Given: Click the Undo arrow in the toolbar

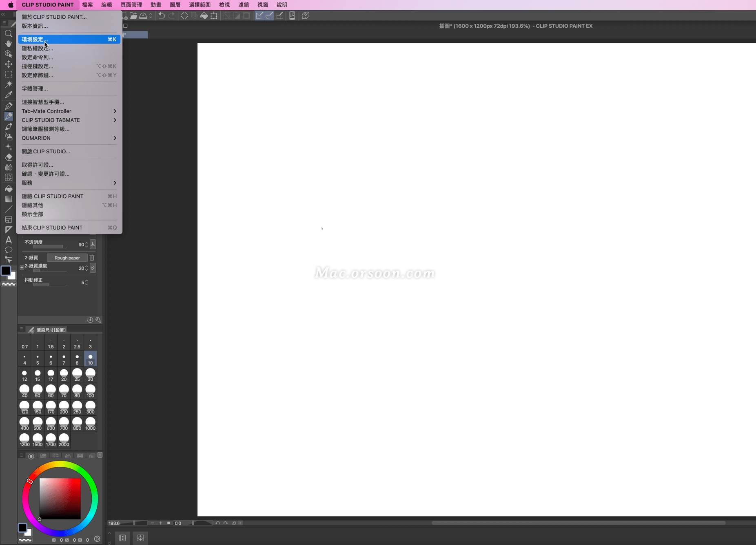Looking at the screenshot, I should click(162, 15).
